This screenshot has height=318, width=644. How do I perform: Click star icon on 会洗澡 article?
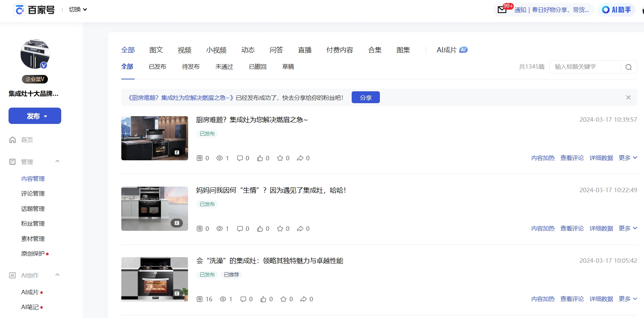(x=283, y=299)
